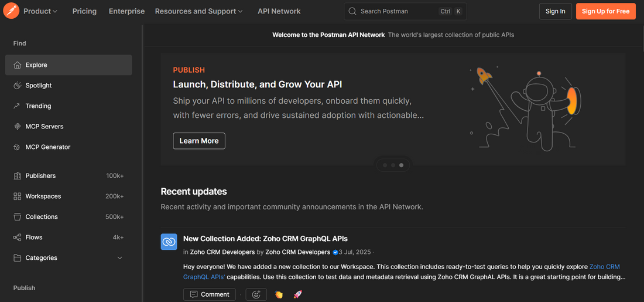Viewport: 644px width, 302px height.
Task: Click the Learn More button
Action: [199, 141]
